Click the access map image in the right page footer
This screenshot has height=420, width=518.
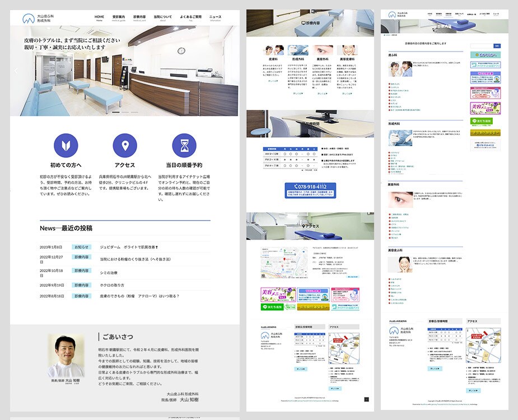[483, 346]
